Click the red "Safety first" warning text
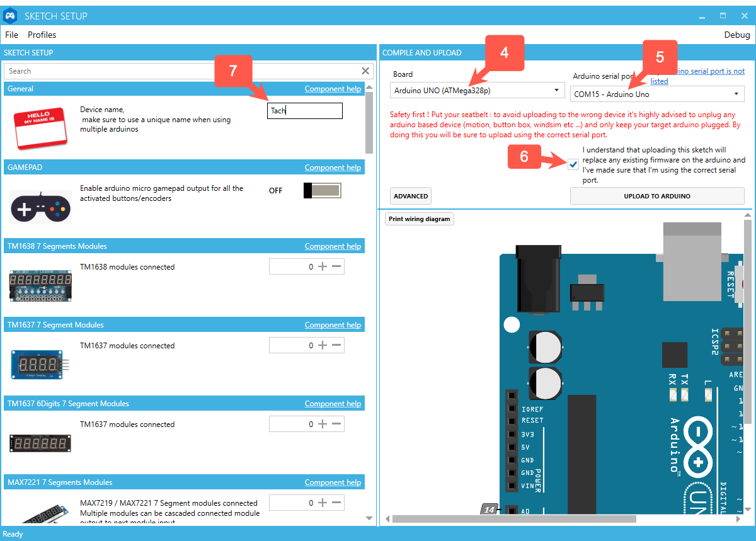Screen dimensions: 756x541 565,125
